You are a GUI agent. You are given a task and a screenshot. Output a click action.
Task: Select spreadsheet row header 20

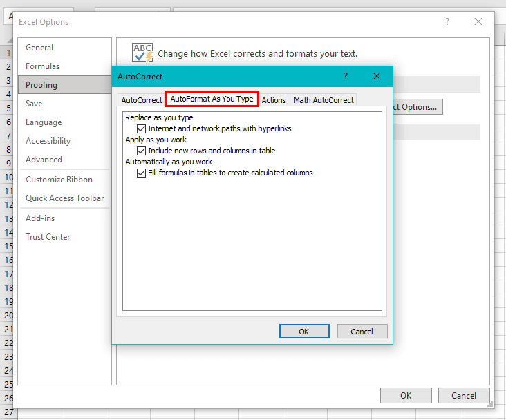(x=7, y=316)
